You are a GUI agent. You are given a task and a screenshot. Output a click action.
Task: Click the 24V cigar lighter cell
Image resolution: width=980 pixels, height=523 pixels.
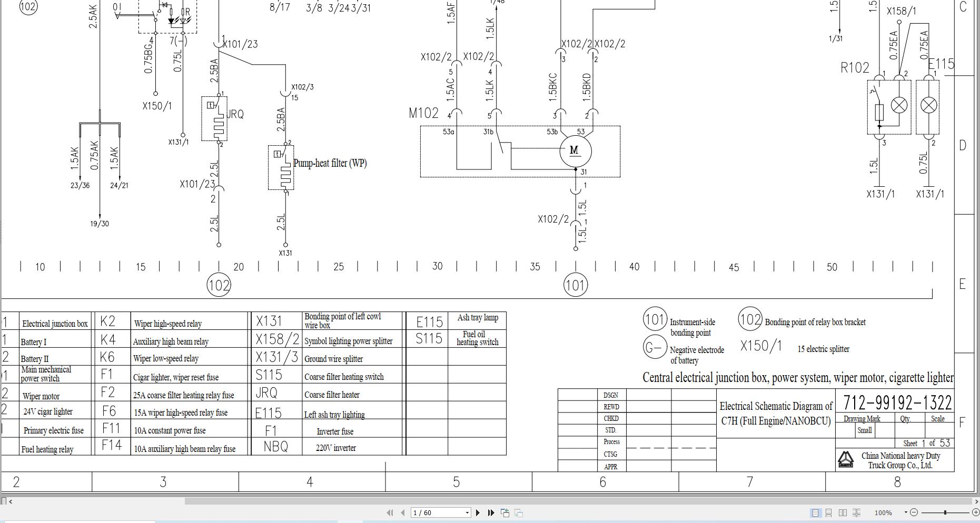click(x=55, y=410)
